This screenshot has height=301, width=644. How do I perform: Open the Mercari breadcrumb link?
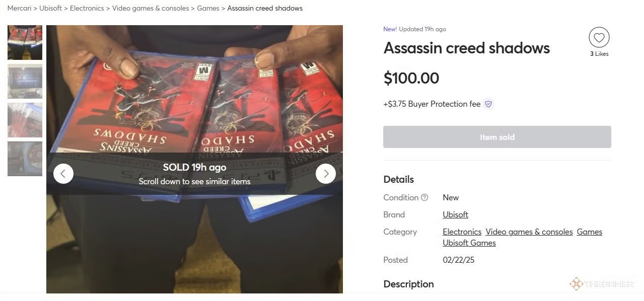click(19, 8)
